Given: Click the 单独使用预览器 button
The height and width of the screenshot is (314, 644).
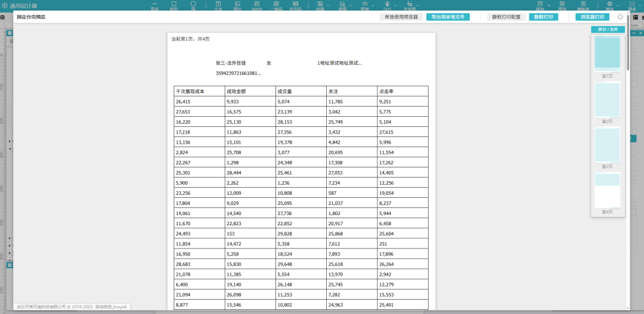Looking at the screenshot, I should coord(401,17).
